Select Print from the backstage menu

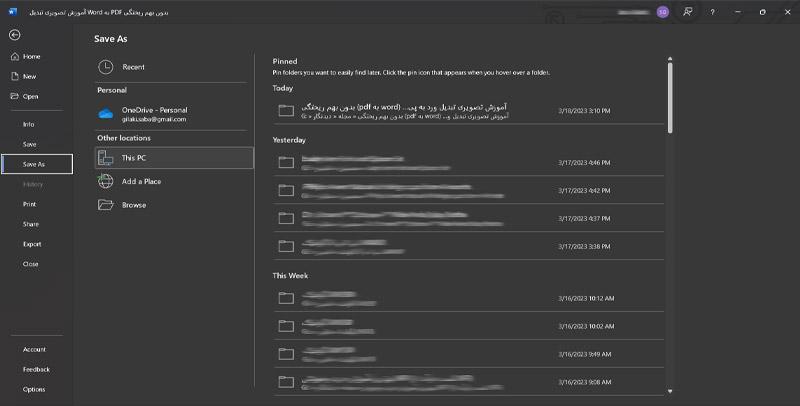coord(30,204)
